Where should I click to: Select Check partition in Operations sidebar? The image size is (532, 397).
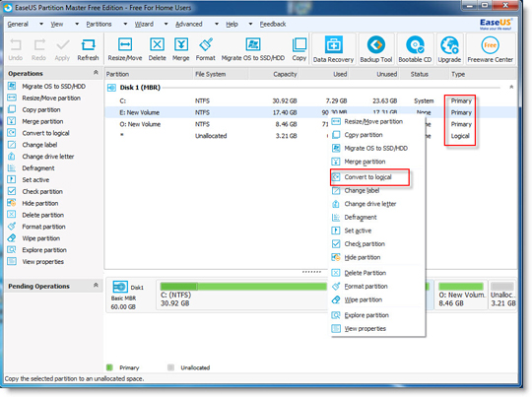(x=34, y=191)
